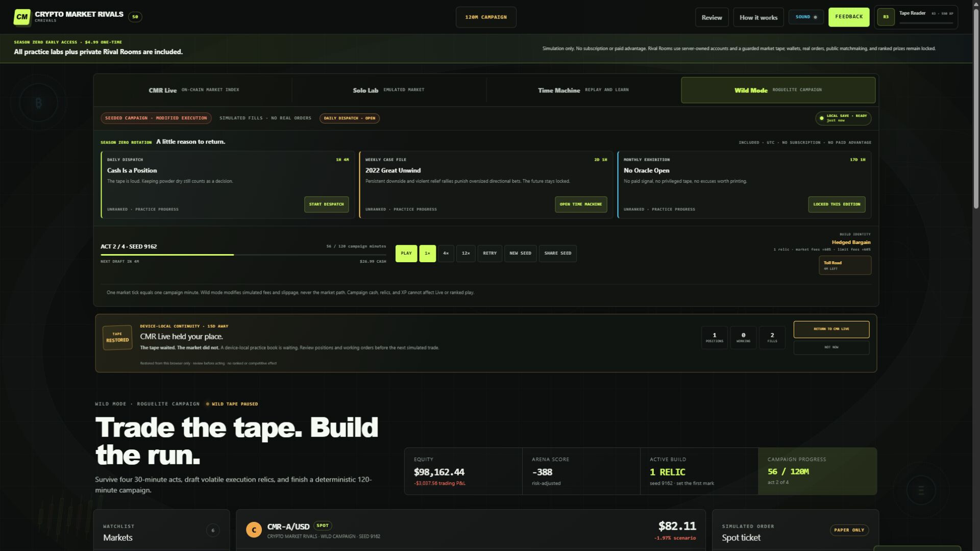Click START DISPATCH on Cash Is a Position

coord(326,204)
